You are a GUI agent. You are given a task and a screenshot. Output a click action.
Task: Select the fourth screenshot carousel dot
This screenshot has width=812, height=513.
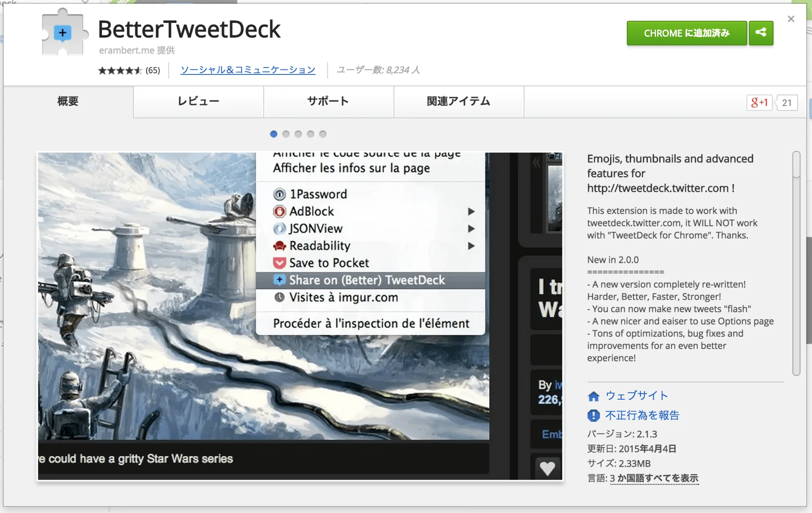310,134
